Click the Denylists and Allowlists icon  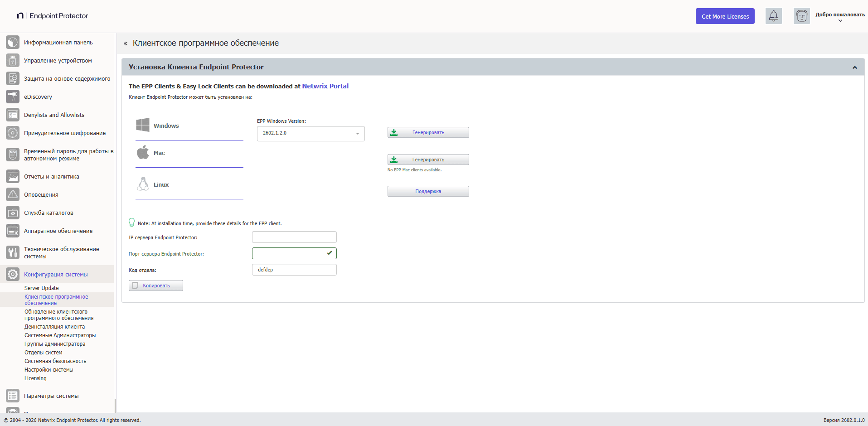pos(13,115)
